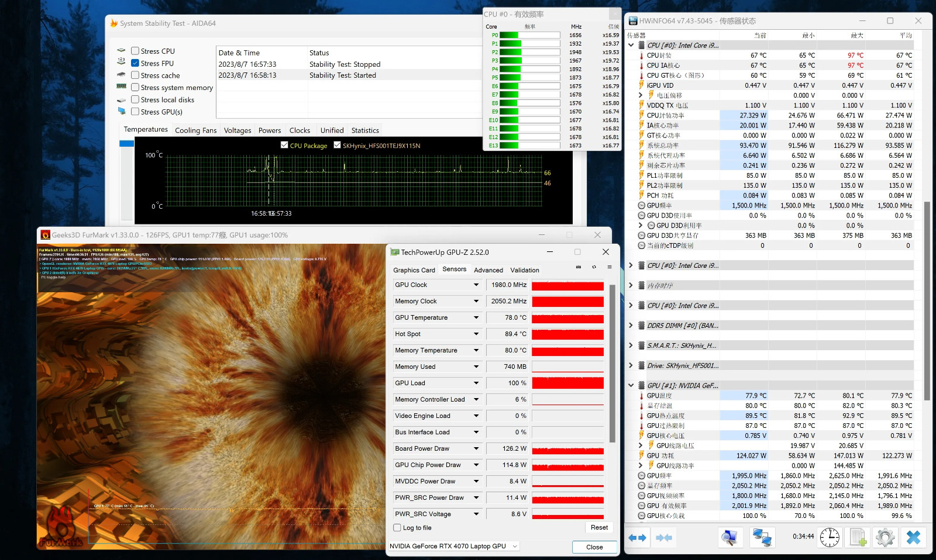The width and height of the screenshot is (936, 560).
Task: Click icon of Drive: SKHynix_HFS001 row
Action: click(641, 365)
